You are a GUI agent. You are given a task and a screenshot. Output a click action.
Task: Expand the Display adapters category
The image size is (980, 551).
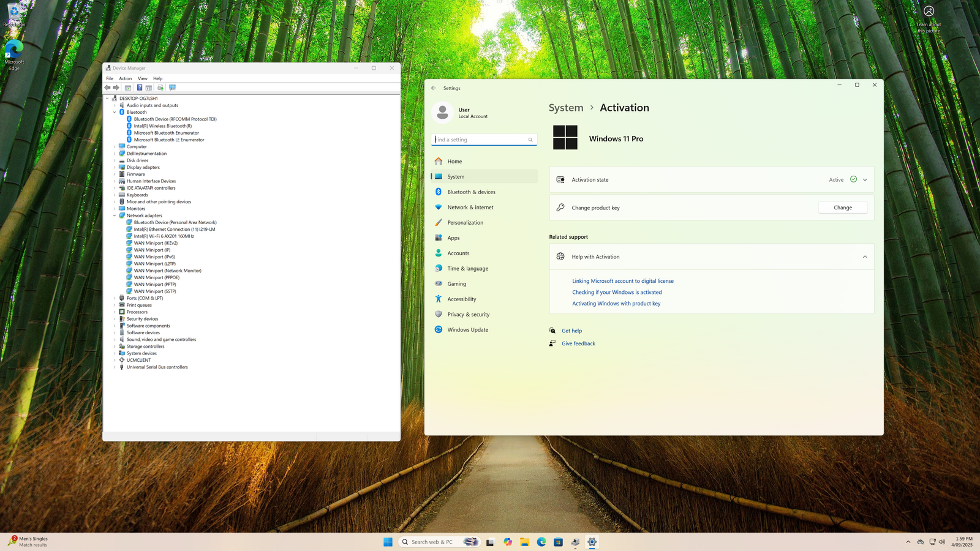[115, 168]
